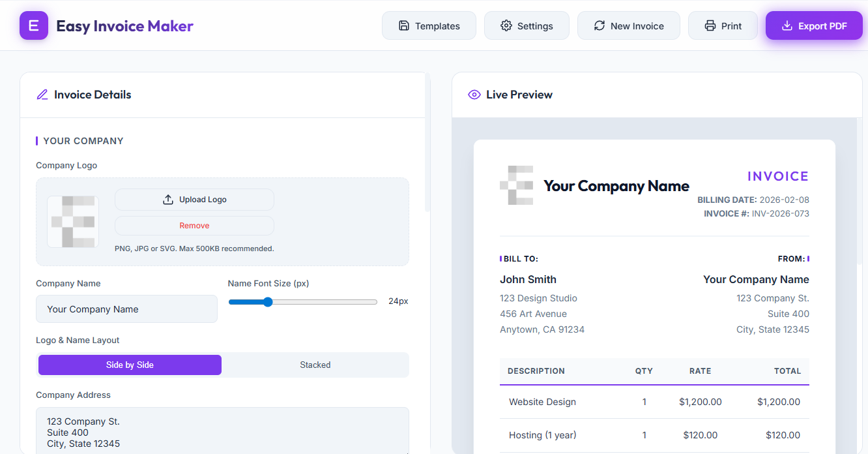Click the Easy Invoice Maker "E" logo icon
868x454 pixels.
(x=33, y=25)
